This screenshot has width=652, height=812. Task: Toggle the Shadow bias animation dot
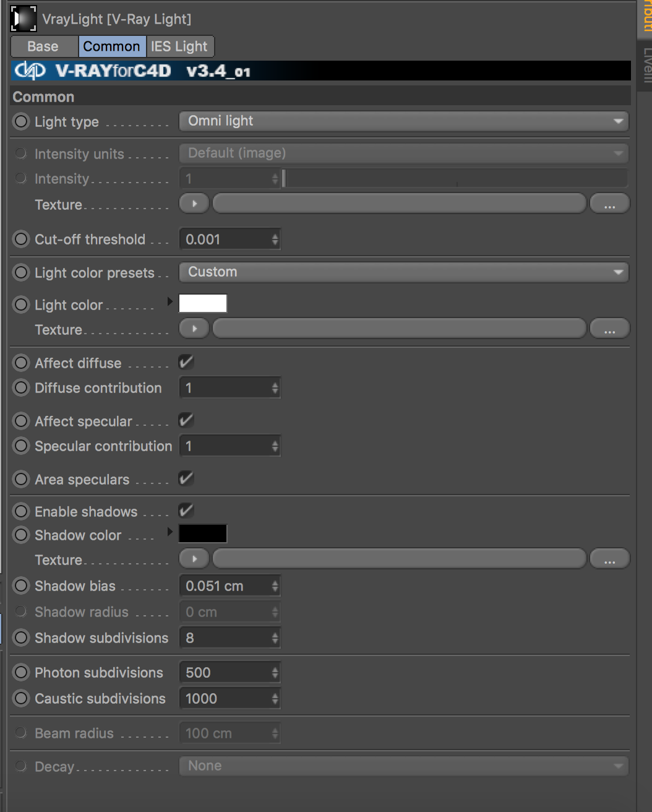(x=22, y=585)
